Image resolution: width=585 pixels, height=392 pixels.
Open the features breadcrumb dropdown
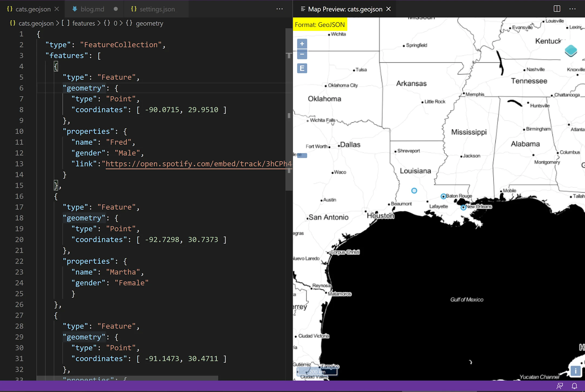click(x=84, y=23)
